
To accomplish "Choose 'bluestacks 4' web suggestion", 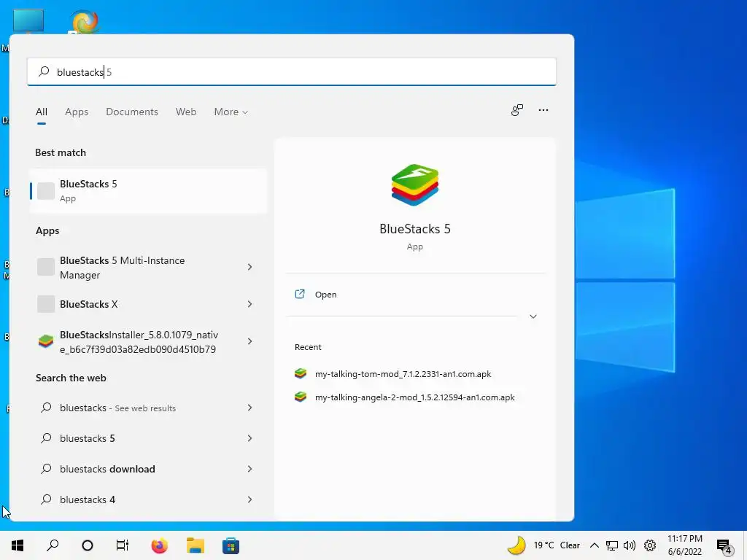I will (148, 499).
